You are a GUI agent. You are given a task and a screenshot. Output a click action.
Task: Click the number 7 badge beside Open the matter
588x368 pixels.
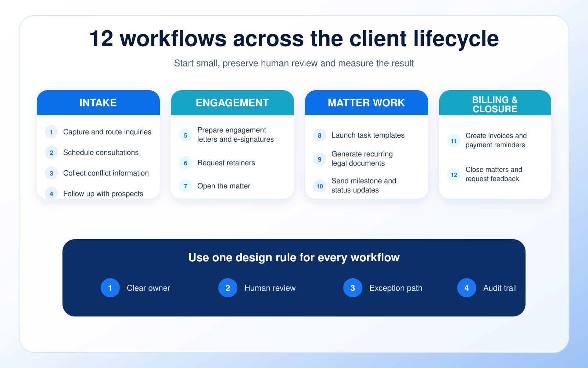(x=186, y=186)
